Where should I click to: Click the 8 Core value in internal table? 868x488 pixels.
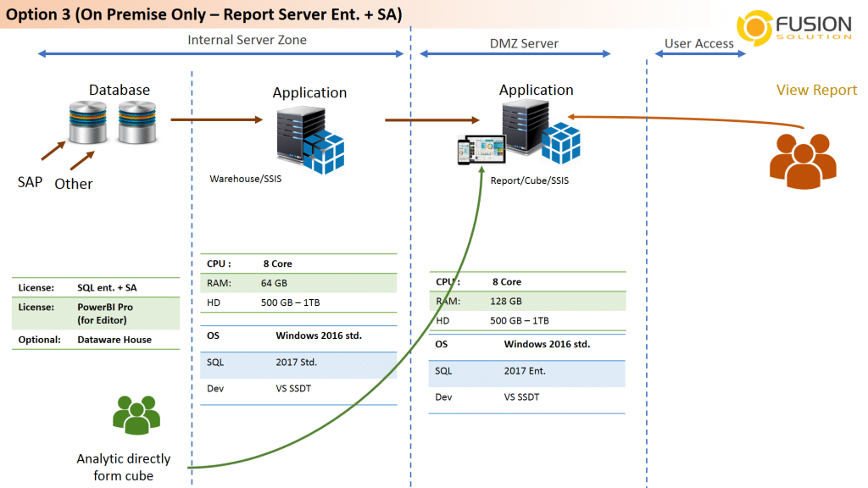[x=277, y=264]
